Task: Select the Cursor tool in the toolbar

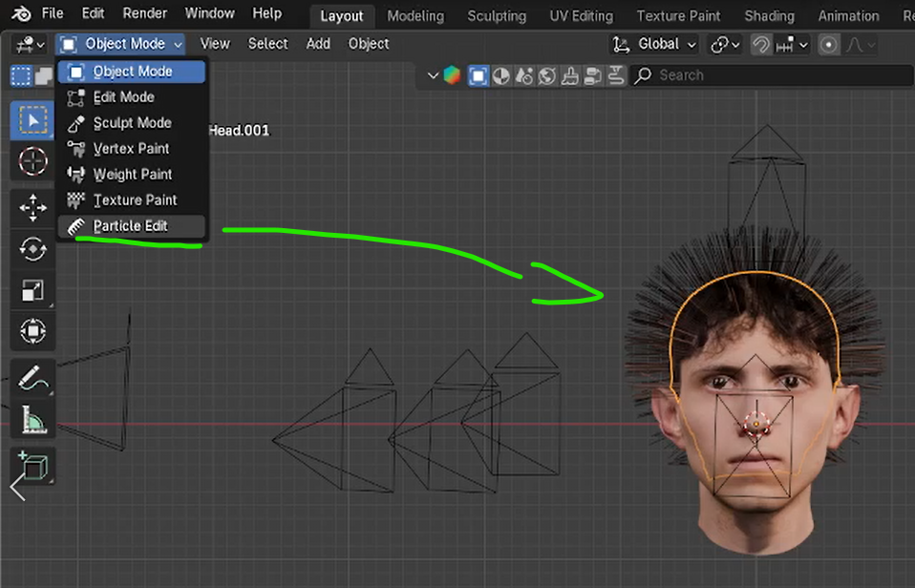Action: [x=32, y=161]
